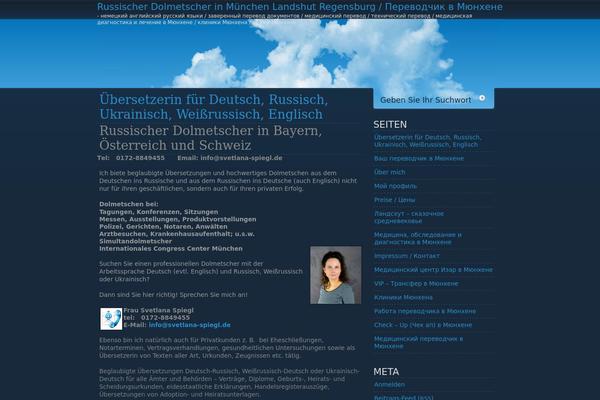Open 'Preise / Цены' page
This screenshot has width=600, height=400.
point(395,200)
